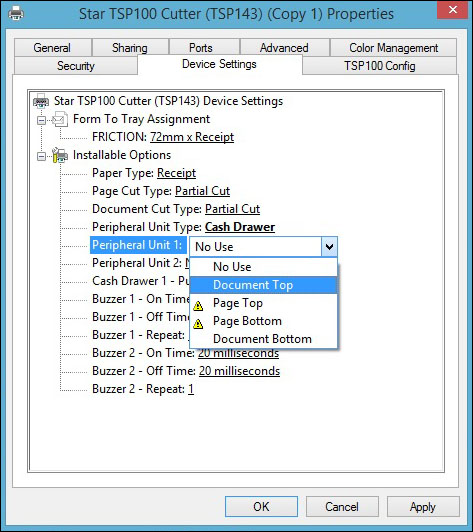This screenshot has width=473, height=532.
Task: Close the Properties dialog window
Action: click(453, 10)
